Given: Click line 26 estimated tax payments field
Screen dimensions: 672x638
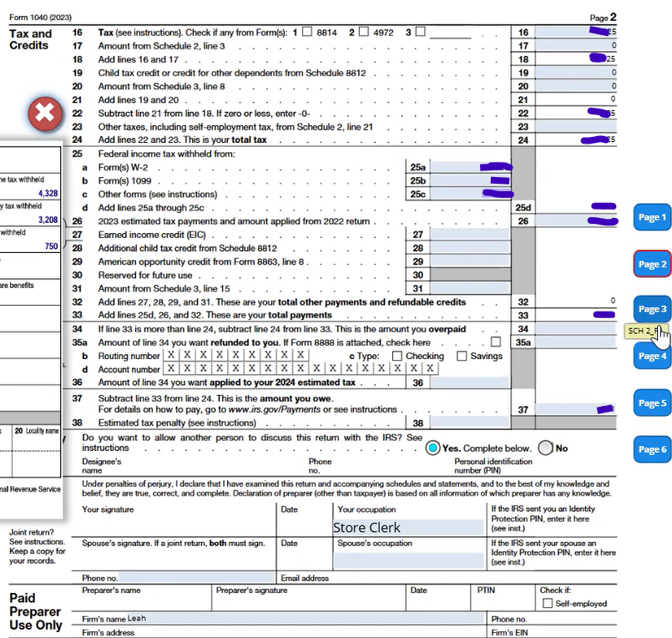Looking at the screenshot, I should point(576,220).
